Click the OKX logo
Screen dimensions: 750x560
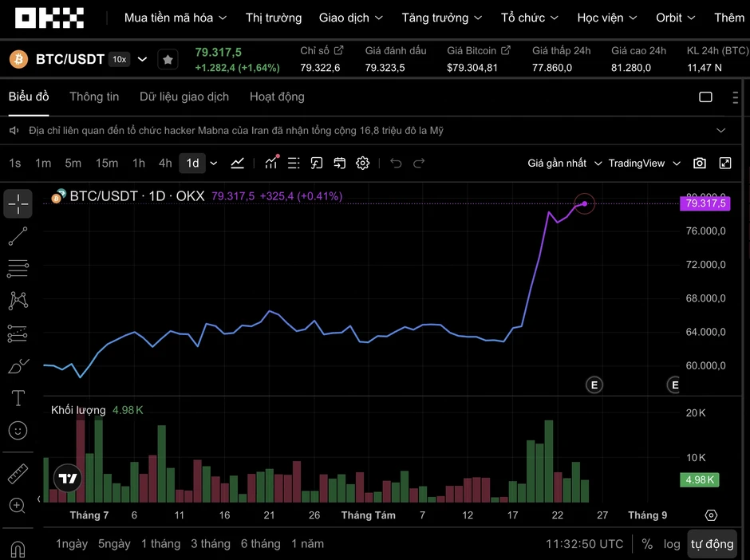click(x=49, y=18)
